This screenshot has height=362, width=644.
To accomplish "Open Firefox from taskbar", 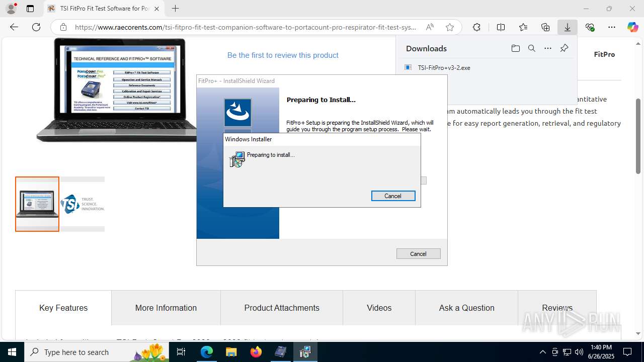I will point(256,352).
